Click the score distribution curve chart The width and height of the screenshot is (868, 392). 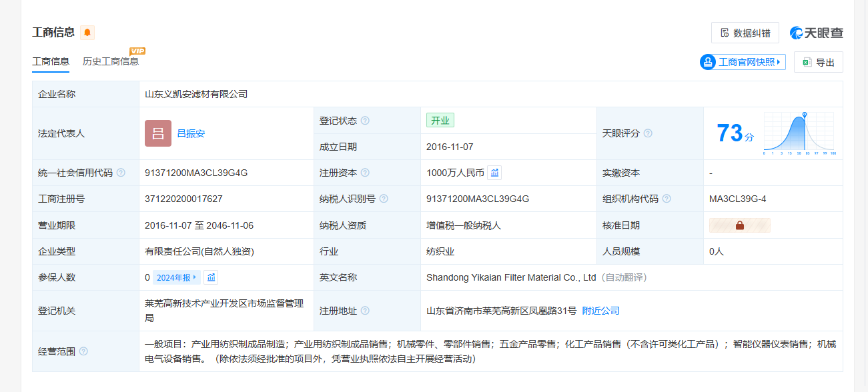(800, 133)
